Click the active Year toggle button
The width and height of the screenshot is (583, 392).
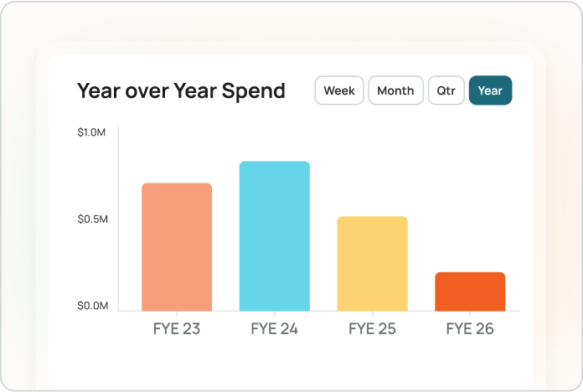point(490,90)
